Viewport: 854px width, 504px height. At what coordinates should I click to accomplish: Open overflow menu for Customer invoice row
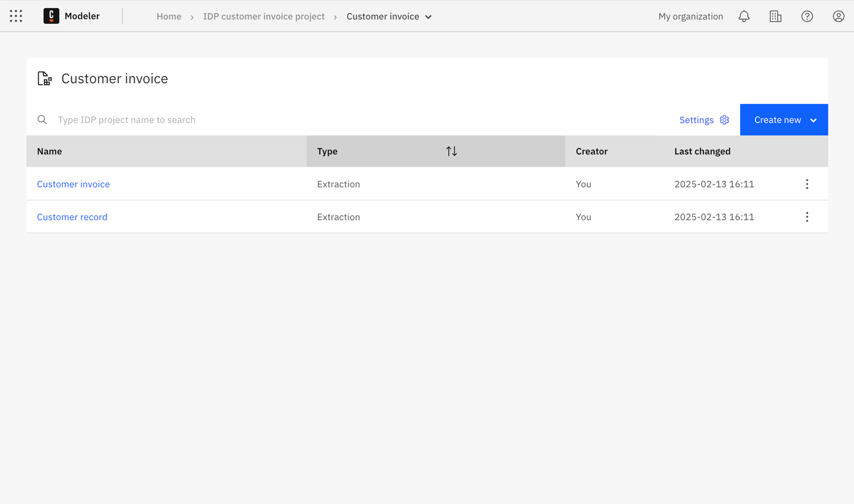[807, 184]
